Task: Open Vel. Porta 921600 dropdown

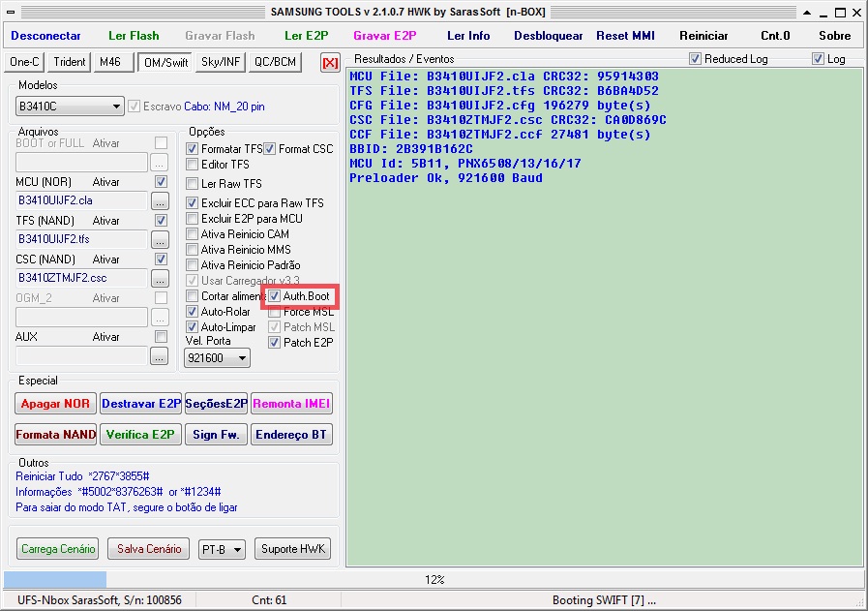Action: tap(217, 358)
